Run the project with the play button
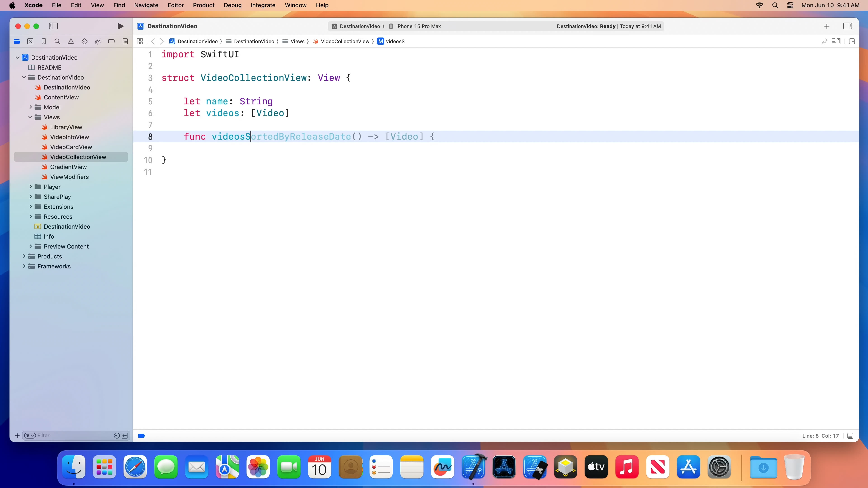 (121, 26)
